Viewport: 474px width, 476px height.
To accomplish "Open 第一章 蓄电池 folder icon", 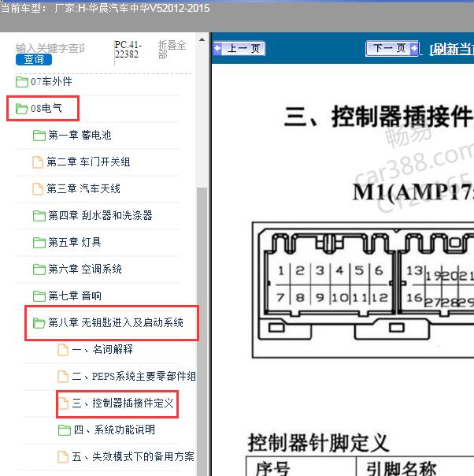I will pos(39,135).
